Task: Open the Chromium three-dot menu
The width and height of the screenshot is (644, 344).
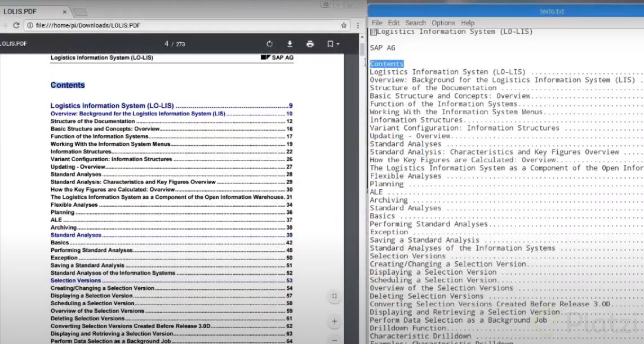Action: pos(358,25)
